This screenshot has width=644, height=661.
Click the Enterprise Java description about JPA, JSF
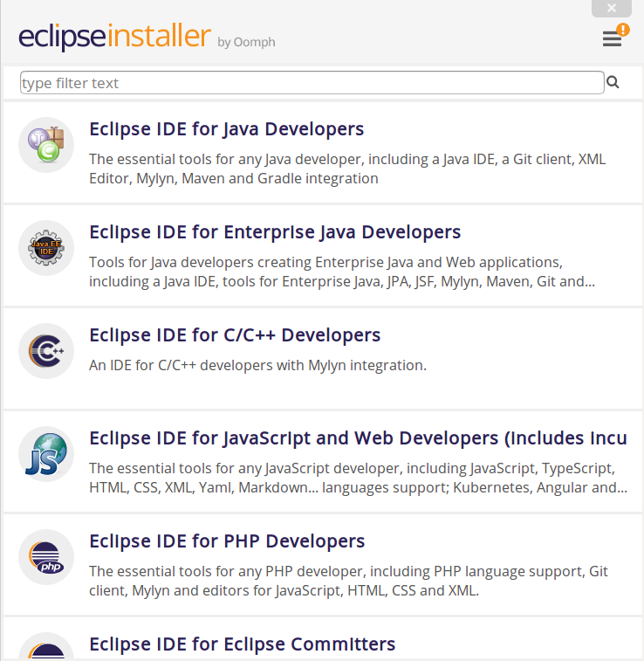(x=342, y=272)
